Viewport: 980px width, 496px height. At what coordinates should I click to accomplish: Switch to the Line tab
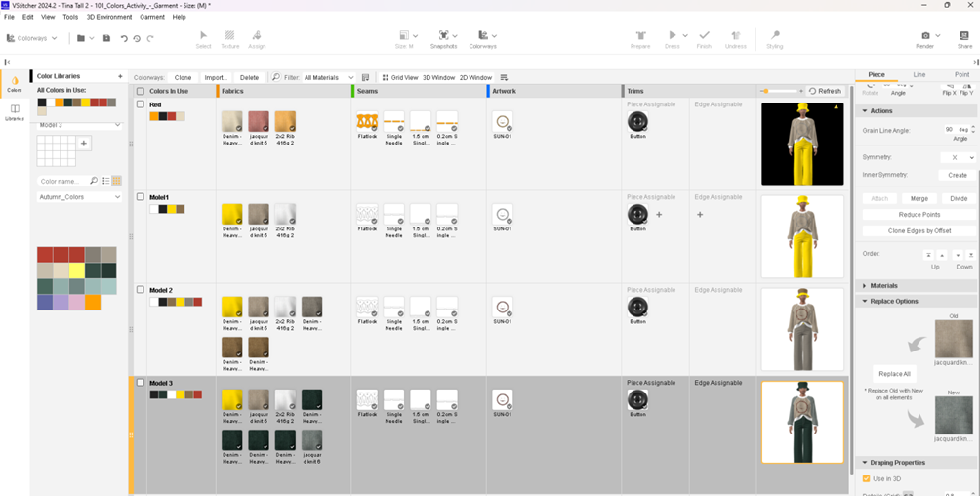(x=919, y=74)
